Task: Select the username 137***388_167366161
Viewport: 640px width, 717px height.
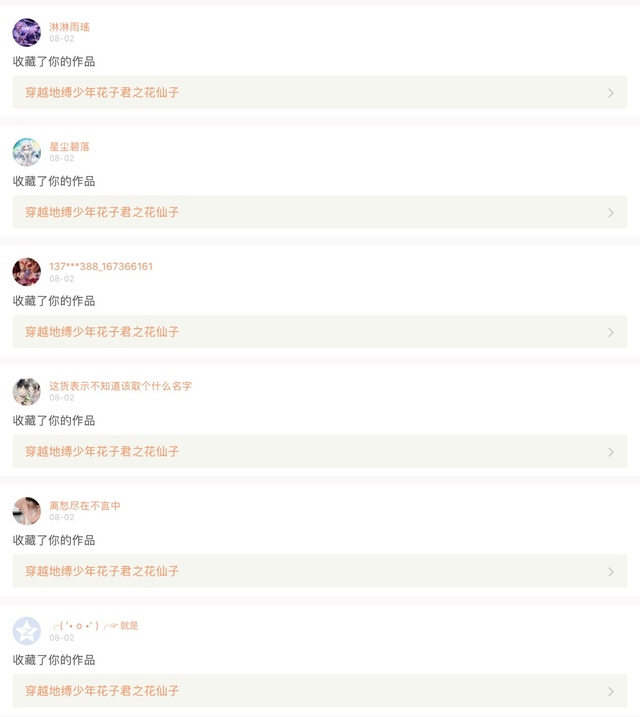Action: [x=101, y=267]
